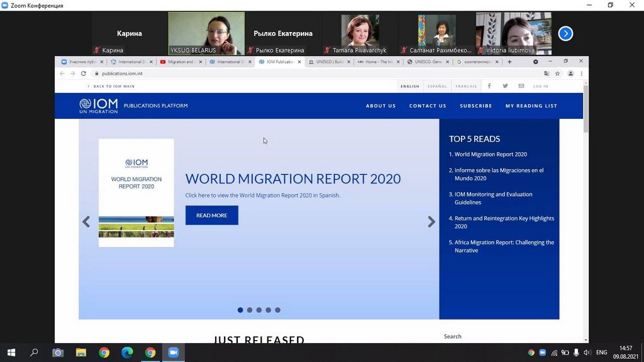
Task: Bookmark this page with star icon
Action: (x=557, y=74)
